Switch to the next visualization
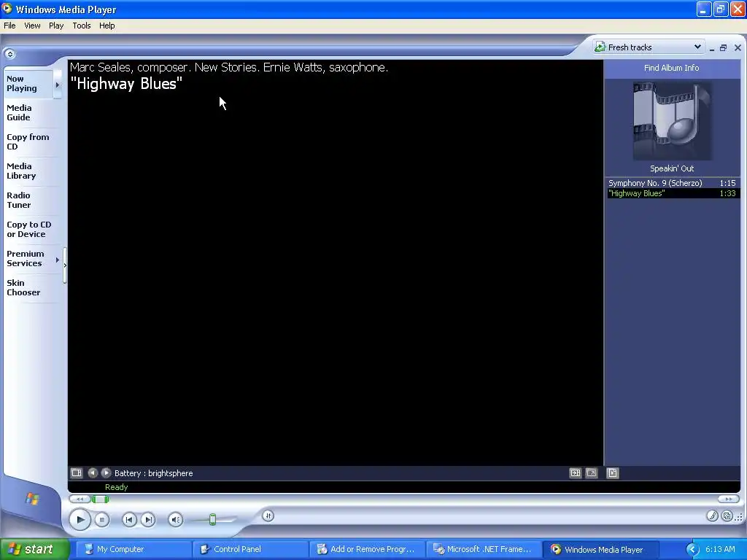 [x=106, y=472]
